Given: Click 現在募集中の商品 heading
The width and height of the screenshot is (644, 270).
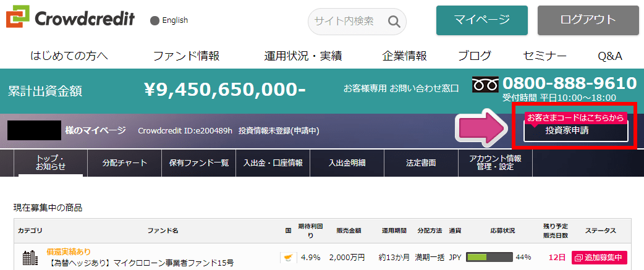Looking at the screenshot, I should tap(48, 208).
